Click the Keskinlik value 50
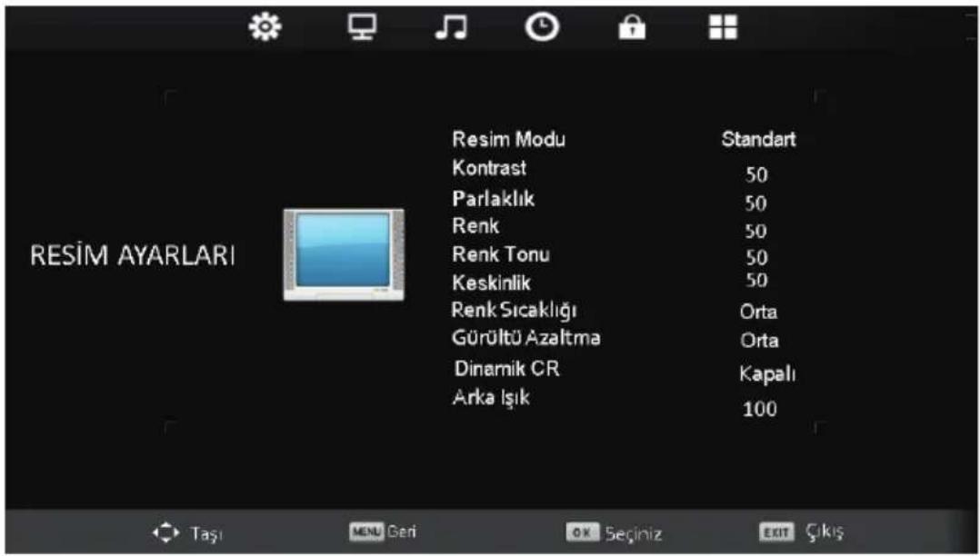The image size is (980, 556). [x=756, y=281]
